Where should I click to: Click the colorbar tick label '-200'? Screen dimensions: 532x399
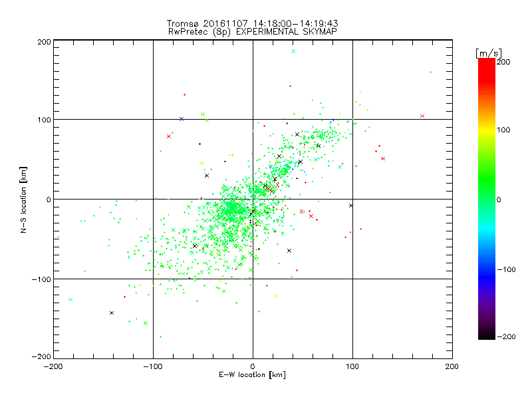(506, 336)
